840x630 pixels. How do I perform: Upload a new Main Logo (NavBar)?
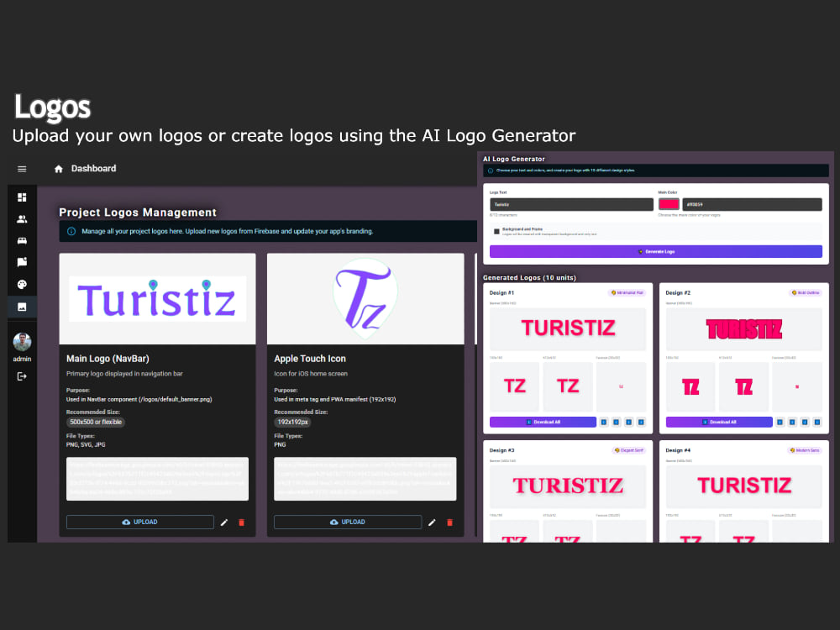(x=139, y=522)
